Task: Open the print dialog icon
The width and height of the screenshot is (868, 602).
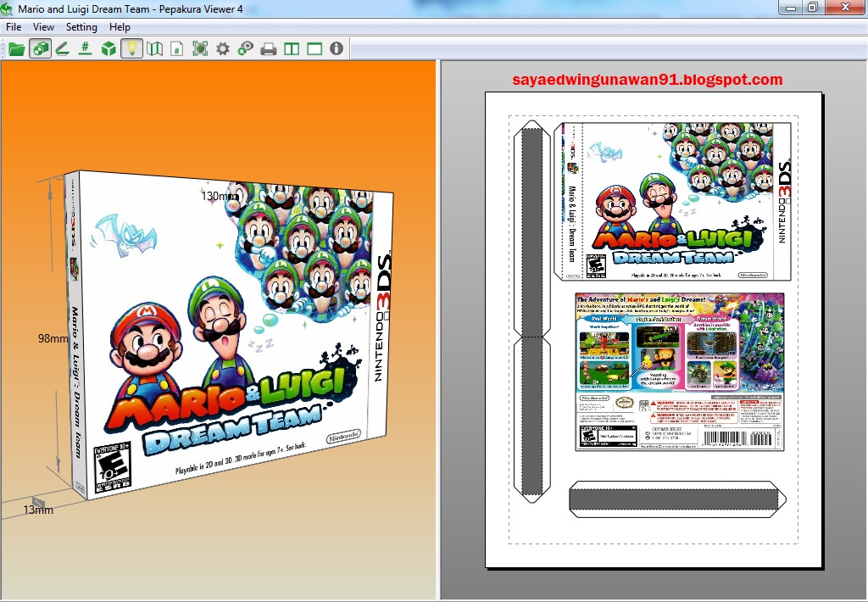Action: [269, 49]
